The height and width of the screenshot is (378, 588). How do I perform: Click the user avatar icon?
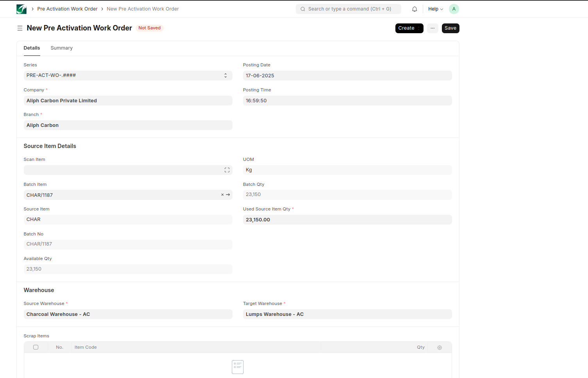(454, 9)
